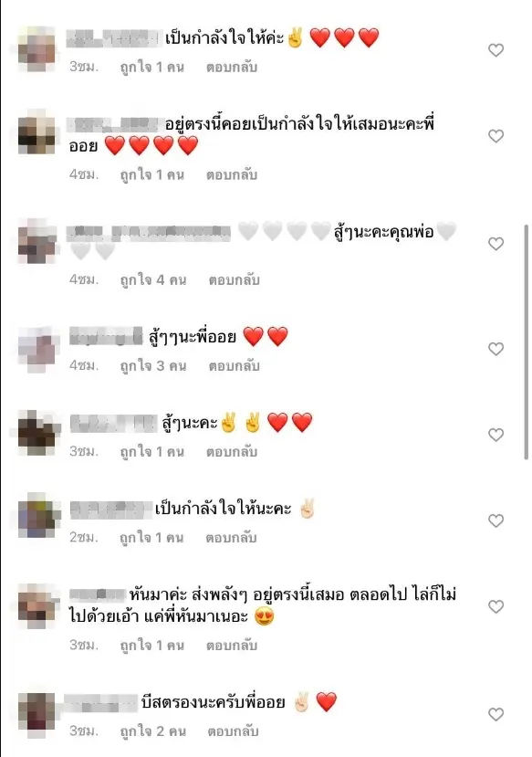Screen dimensions: 532x757
Task: Heart the 'หันมาค่ะ ส่งพลังๆ' comment
Action: [x=495, y=606]
